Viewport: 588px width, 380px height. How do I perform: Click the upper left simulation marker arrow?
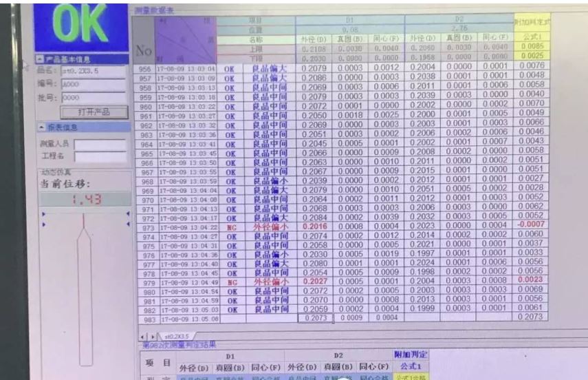(44, 214)
